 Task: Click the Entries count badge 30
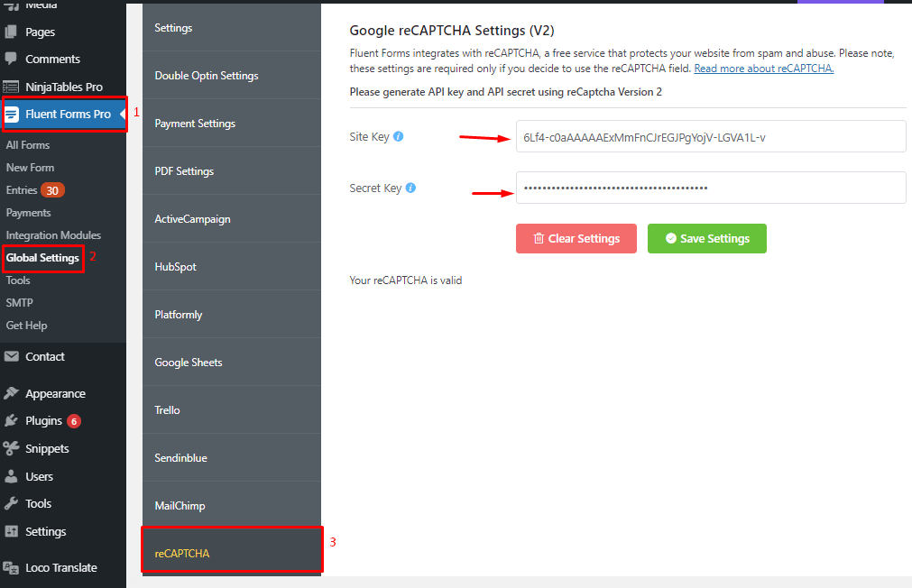pyautogui.click(x=52, y=190)
